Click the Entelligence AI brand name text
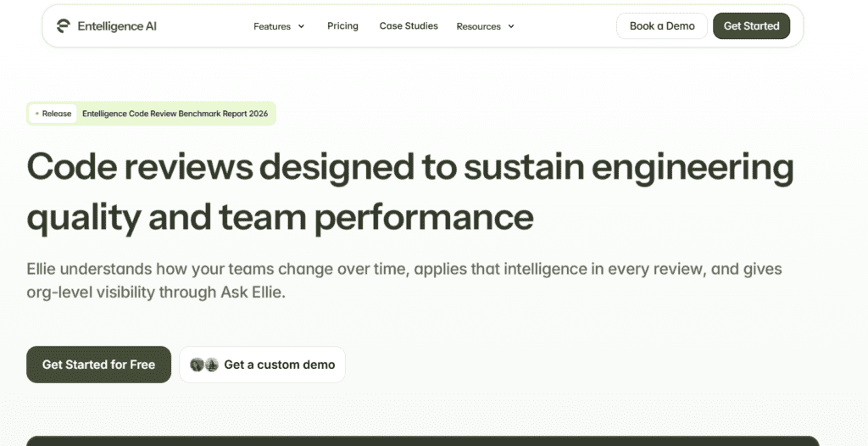 tap(117, 26)
